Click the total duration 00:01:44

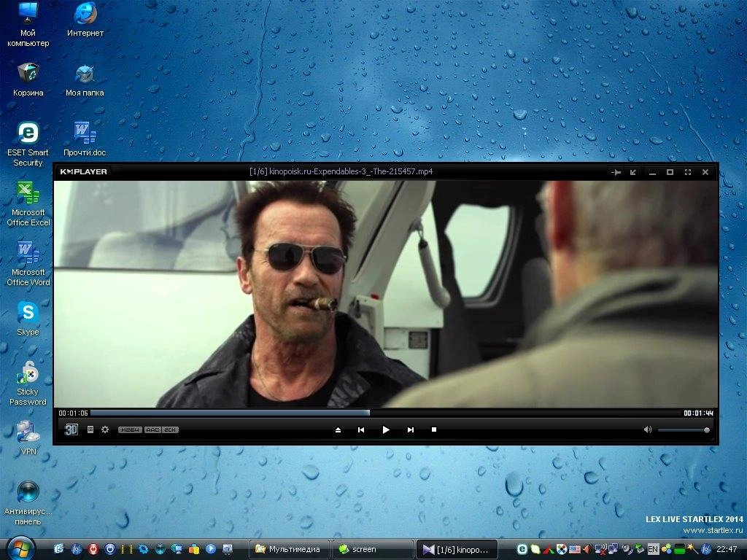click(x=698, y=413)
